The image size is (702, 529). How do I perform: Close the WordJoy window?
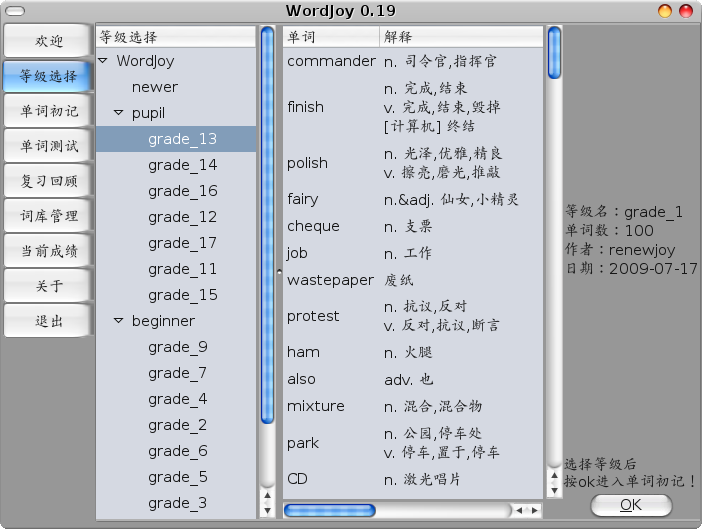[687, 11]
